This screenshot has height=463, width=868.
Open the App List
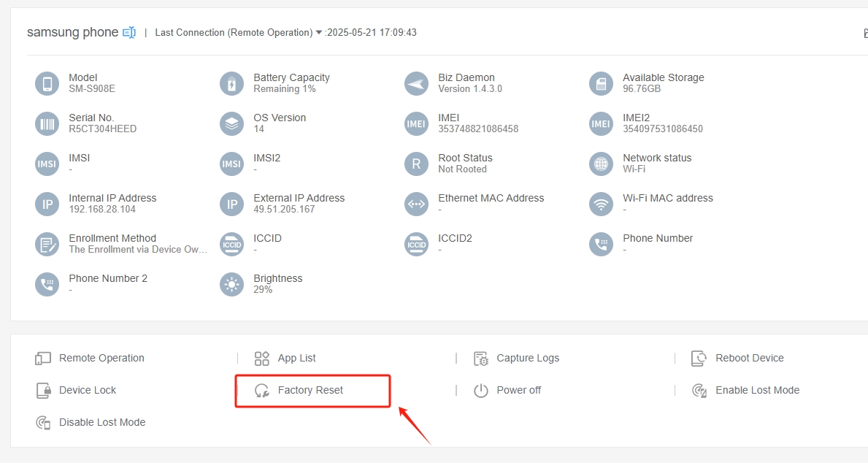296,358
